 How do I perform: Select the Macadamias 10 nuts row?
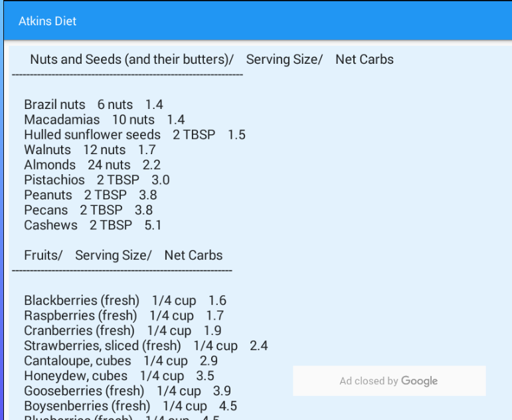tap(104, 120)
